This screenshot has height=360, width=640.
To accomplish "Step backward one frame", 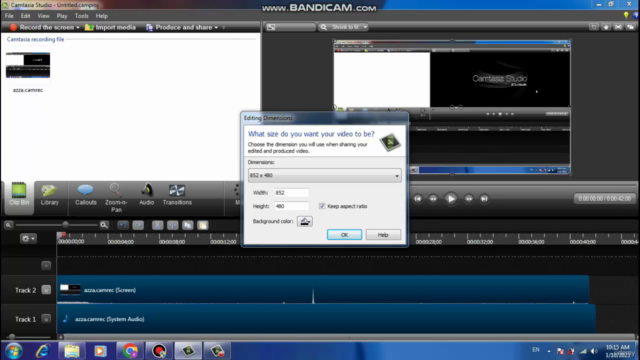I will (x=433, y=199).
